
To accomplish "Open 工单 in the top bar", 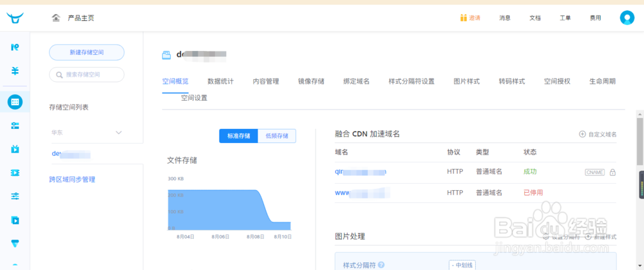I will [x=565, y=18].
